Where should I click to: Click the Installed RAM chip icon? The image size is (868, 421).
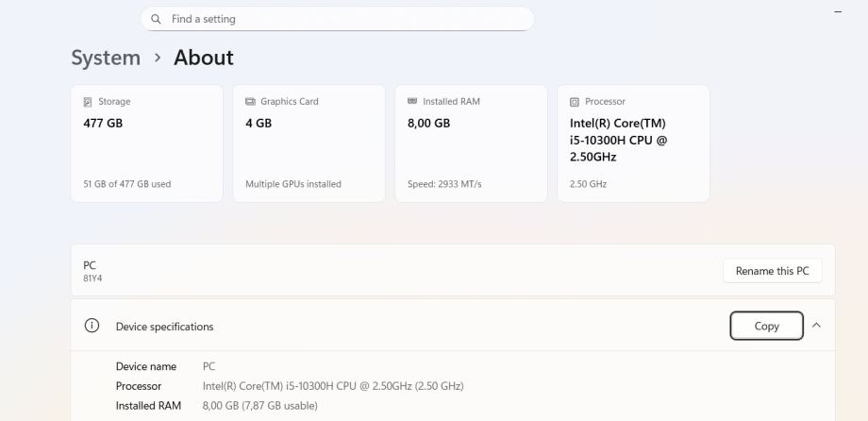click(x=412, y=102)
